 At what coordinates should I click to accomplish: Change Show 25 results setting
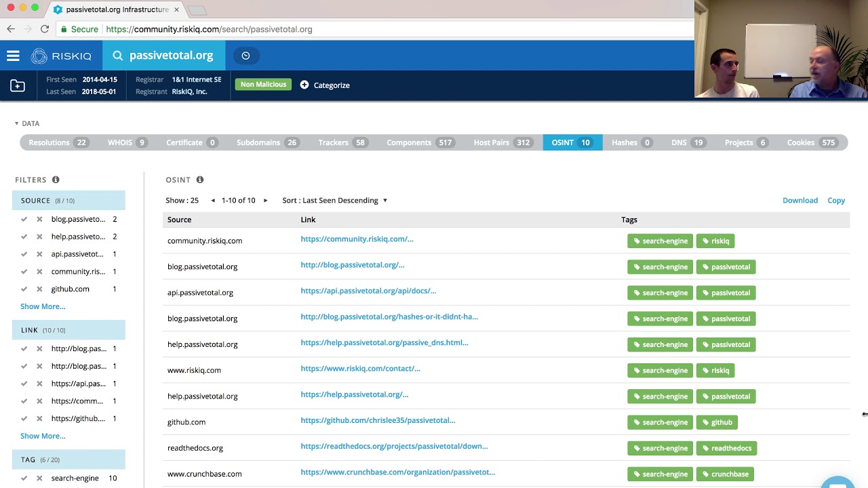click(x=182, y=201)
